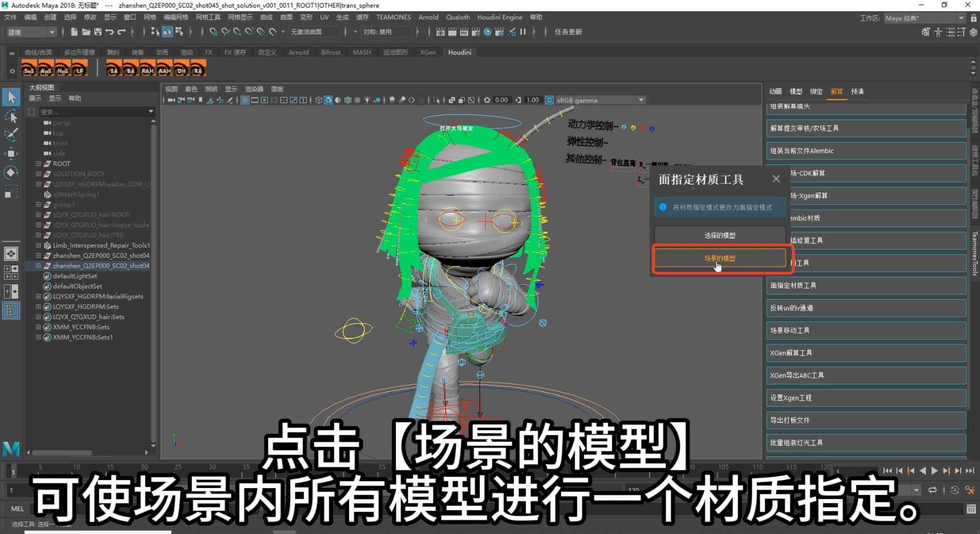Click the XGen导出ABC工具 button
Image resolution: width=980 pixels, height=534 pixels.
[865, 375]
